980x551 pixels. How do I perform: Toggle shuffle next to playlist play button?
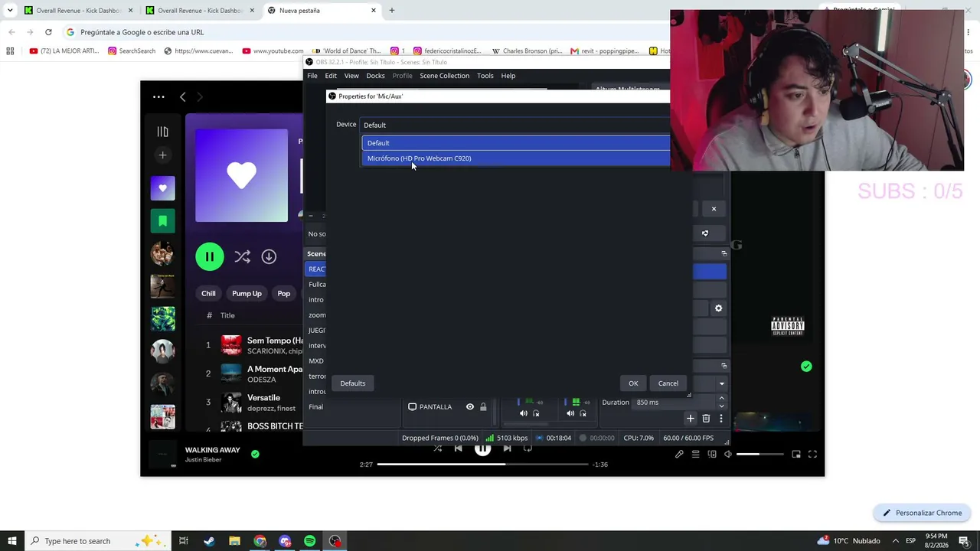pyautogui.click(x=243, y=257)
